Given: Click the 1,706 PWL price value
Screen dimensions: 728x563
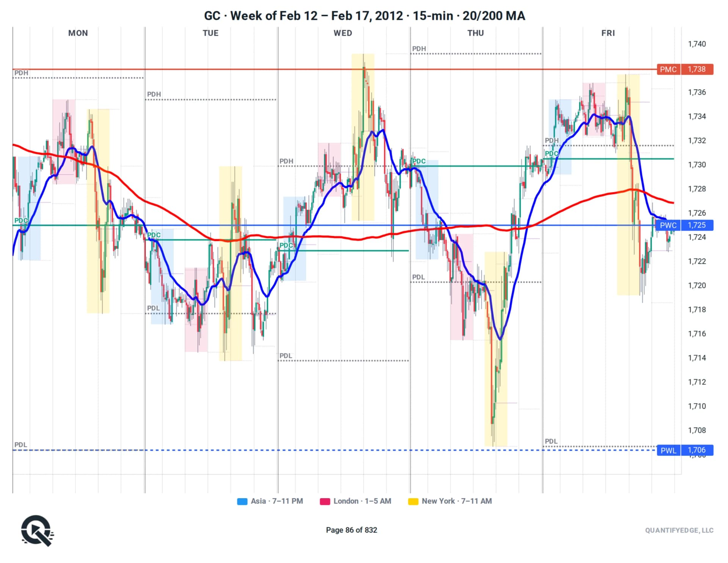Looking at the screenshot, I should click(697, 450).
